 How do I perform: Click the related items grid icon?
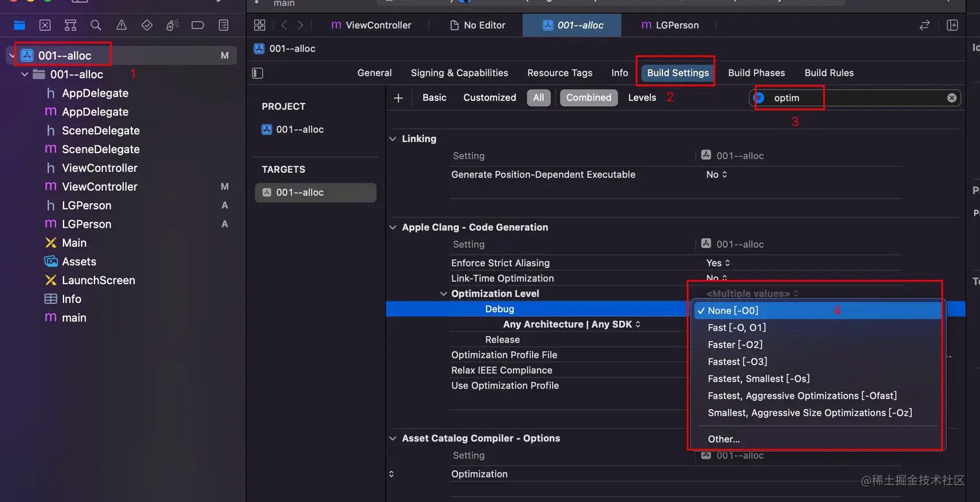260,25
